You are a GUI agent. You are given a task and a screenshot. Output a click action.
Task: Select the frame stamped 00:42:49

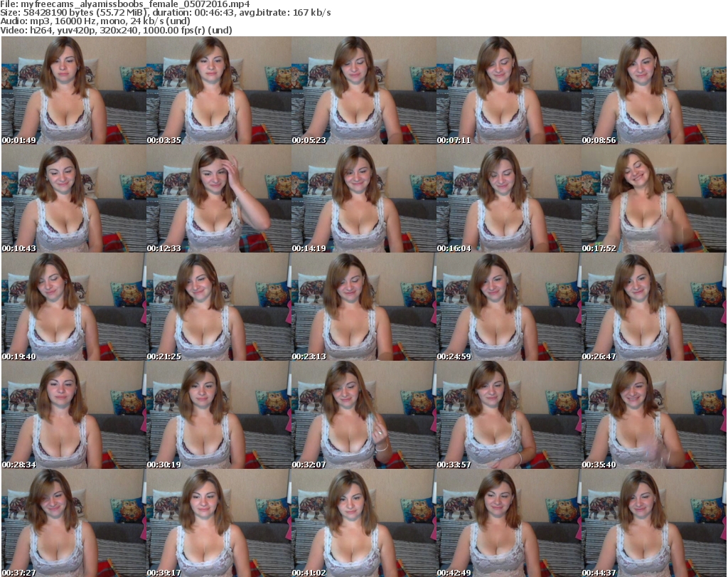[x=508, y=523]
